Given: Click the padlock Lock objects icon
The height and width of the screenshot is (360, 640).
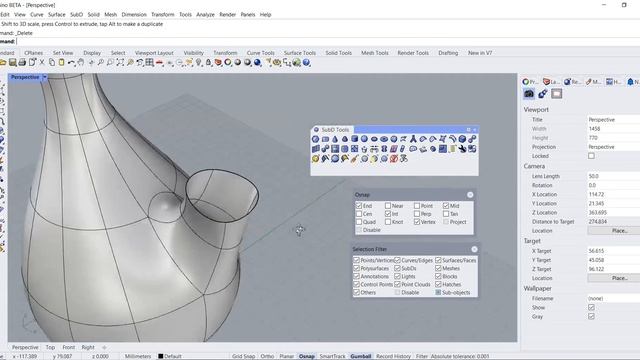Looking at the screenshot, I should 208,62.
